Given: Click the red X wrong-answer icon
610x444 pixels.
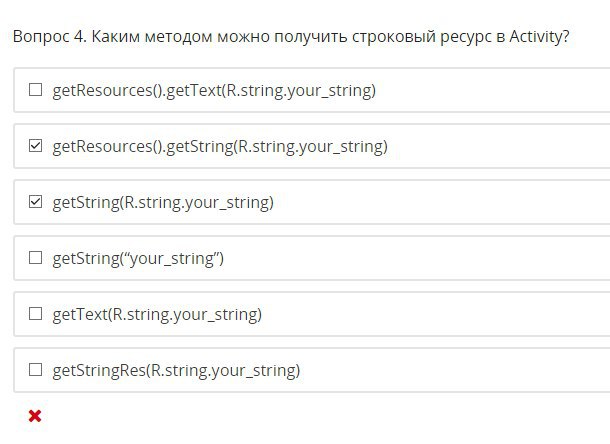Looking at the screenshot, I should [35, 416].
